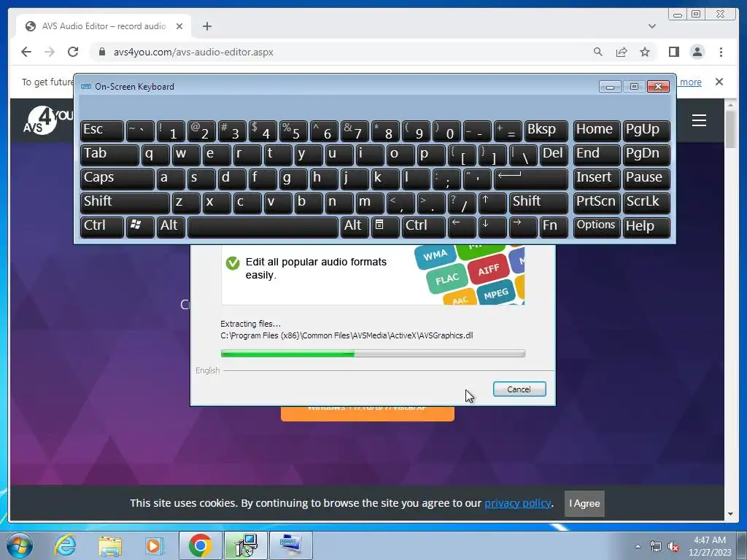
Task: Show hidden tray icons arrow
Action: [x=638, y=546]
